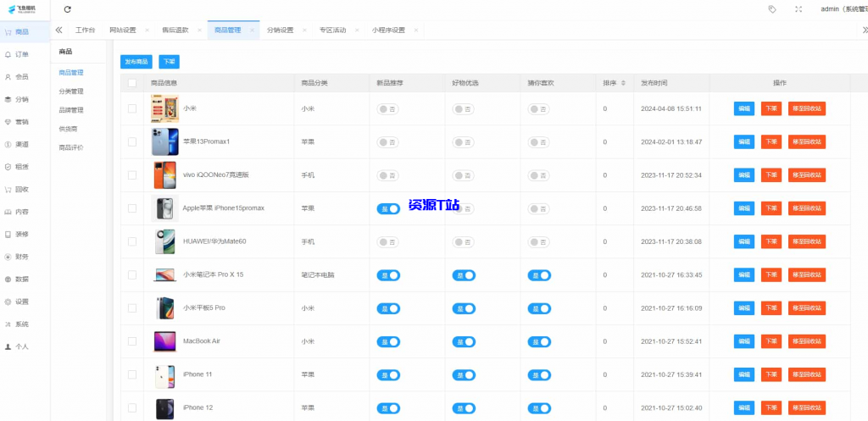Open the tag icon in the top right
Viewport: 868px width, 421px height.
772,9
